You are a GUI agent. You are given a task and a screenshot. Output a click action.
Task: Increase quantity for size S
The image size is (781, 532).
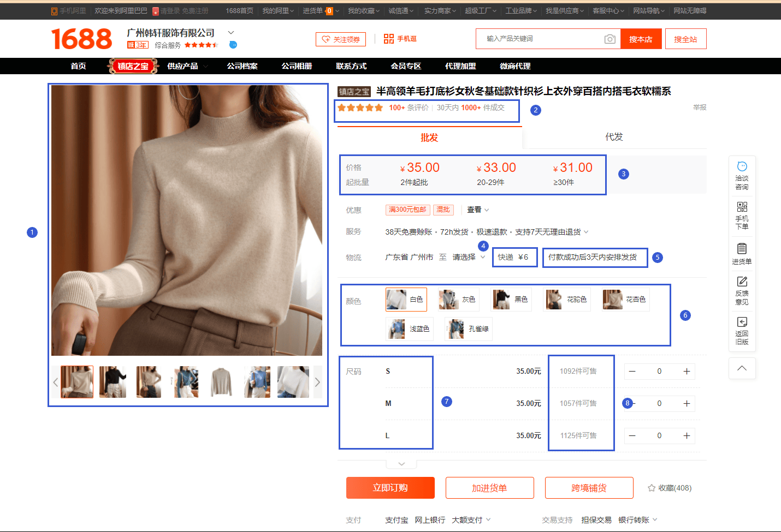(x=687, y=372)
